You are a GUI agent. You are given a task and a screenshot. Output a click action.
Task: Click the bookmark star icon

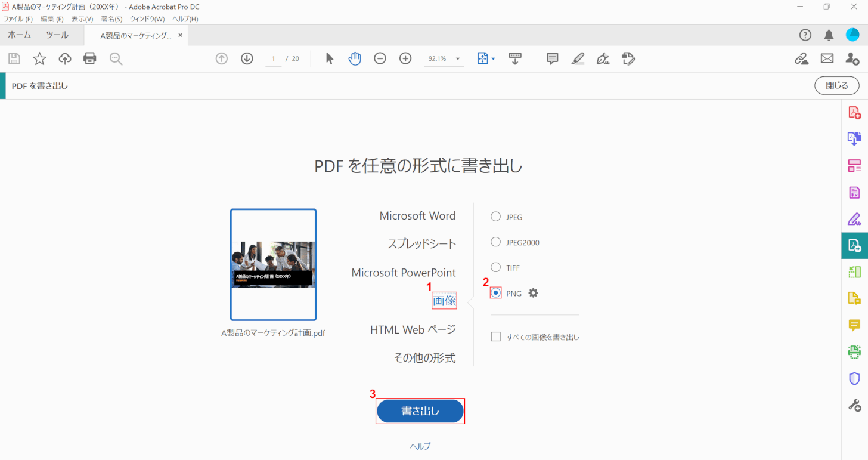click(x=39, y=58)
